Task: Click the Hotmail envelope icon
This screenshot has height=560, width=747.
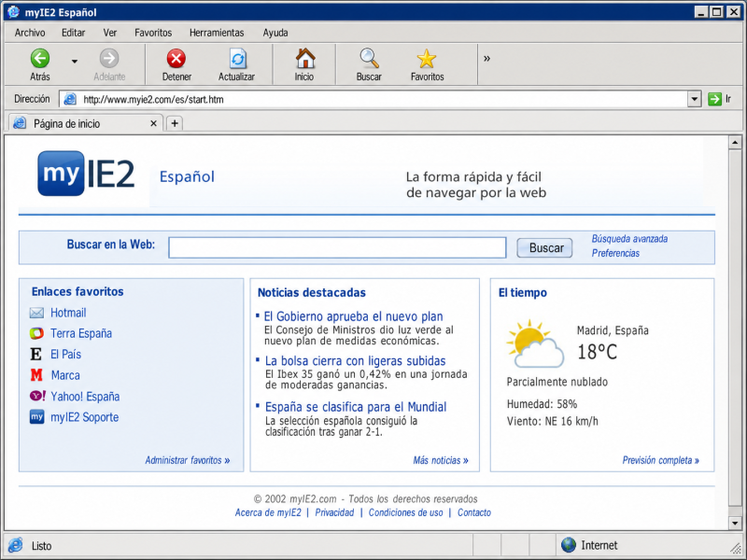Action: (x=36, y=313)
